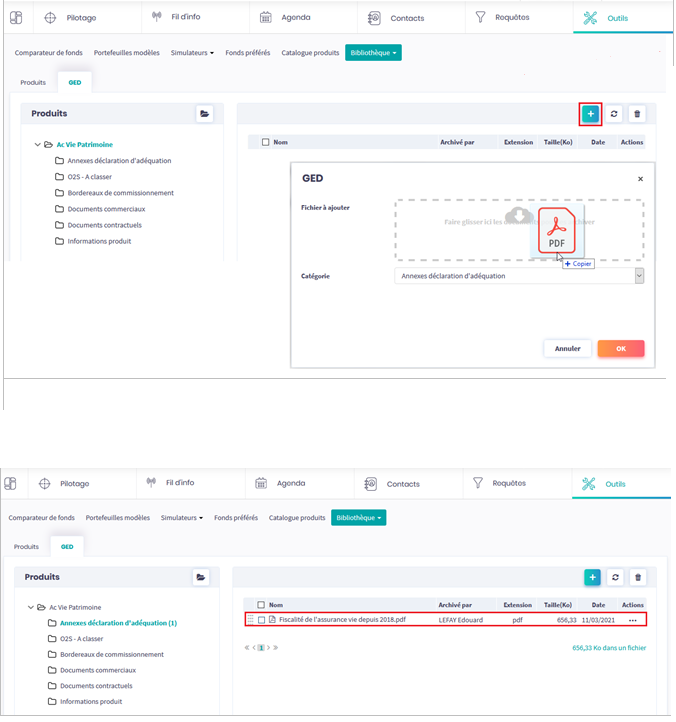Image resolution: width=676 pixels, height=722 pixels.
Task: Click page 1 in the file list pagination
Action: [x=262, y=648]
